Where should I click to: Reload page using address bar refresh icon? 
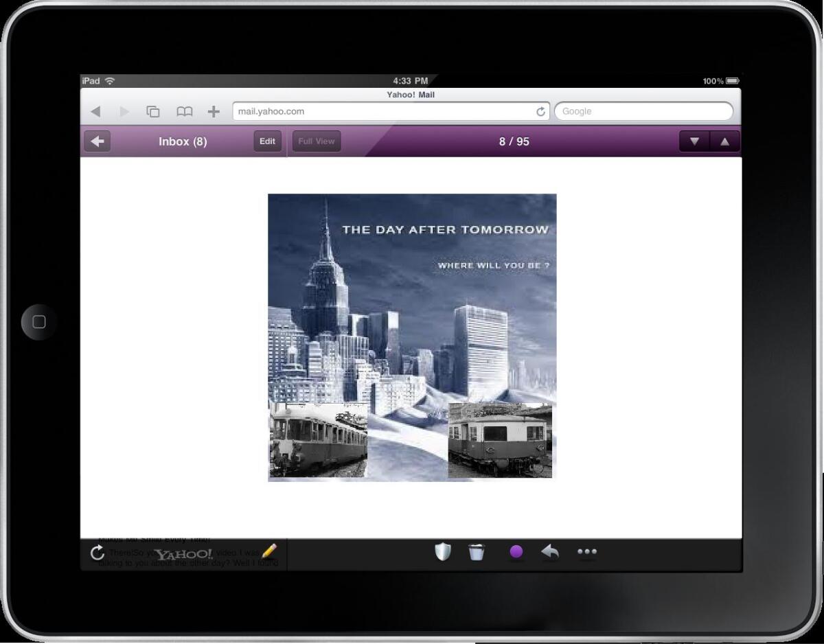click(x=540, y=111)
